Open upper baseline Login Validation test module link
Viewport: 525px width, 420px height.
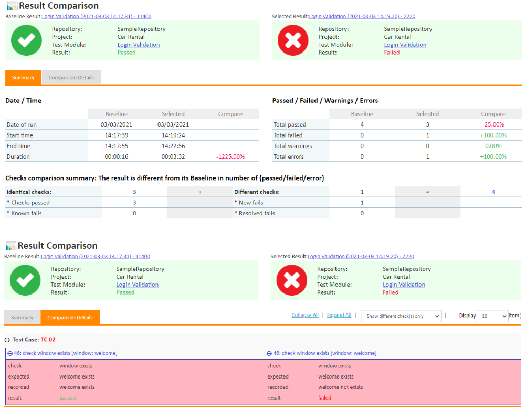click(139, 45)
